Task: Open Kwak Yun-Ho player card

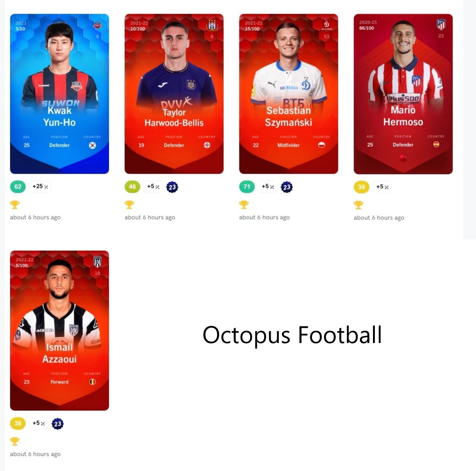Action: (59, 94)
